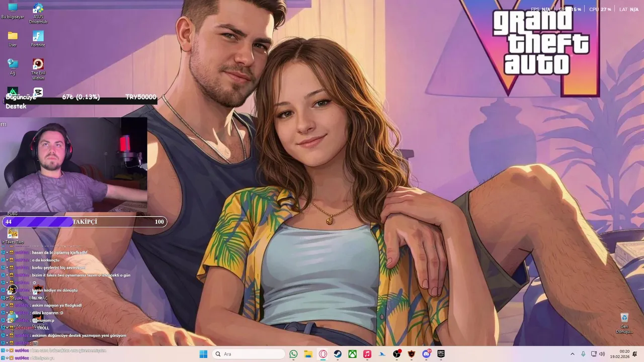The width and height of the screenshot is (644, 362).
Task: Launch the Fortnite desktop shortcut
Action: [38, 39]
